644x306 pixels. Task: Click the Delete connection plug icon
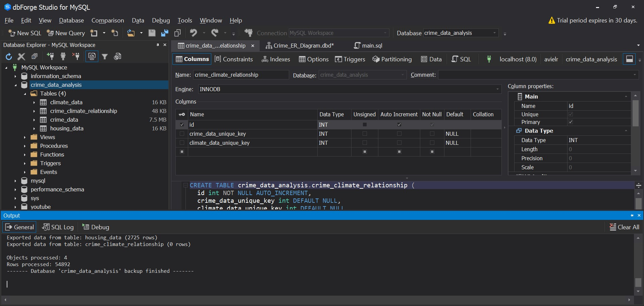coord(76,57)
